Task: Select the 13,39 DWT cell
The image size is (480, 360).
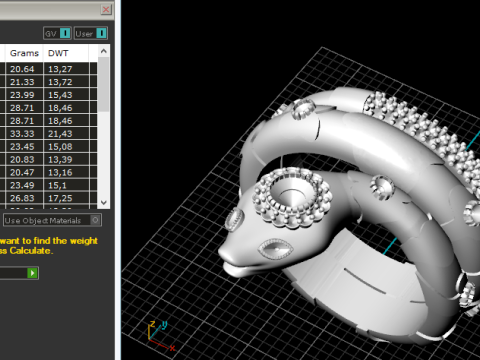Action: pyautogui.click(x=66, y=160)
